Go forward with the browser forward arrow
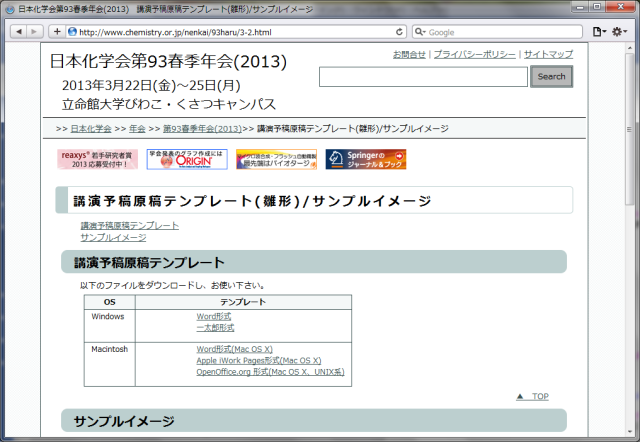 click(35, 31)
